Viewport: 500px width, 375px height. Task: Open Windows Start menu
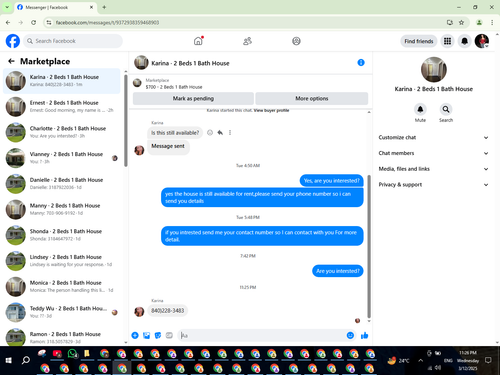pos(9,360)
